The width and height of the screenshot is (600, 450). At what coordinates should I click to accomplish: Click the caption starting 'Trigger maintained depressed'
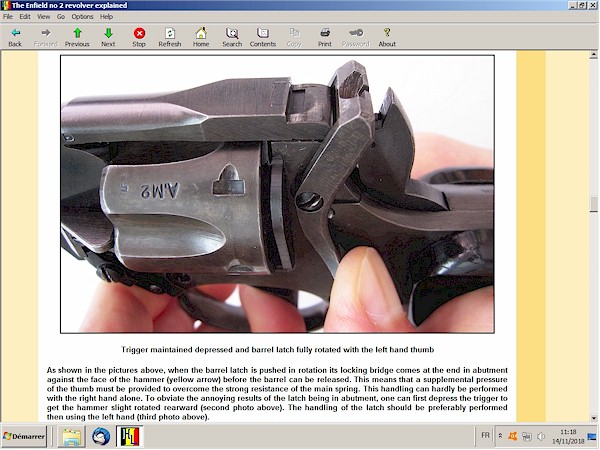(x=277, y=349)
